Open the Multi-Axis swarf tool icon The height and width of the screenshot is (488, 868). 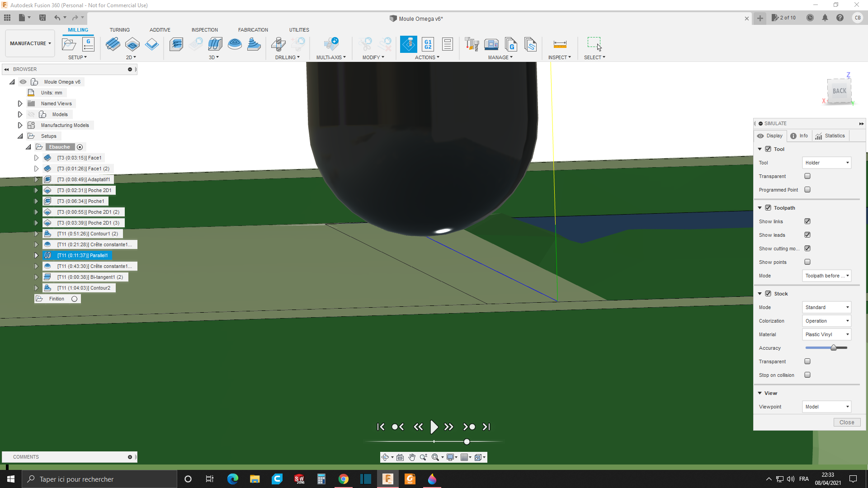[331, 44]
